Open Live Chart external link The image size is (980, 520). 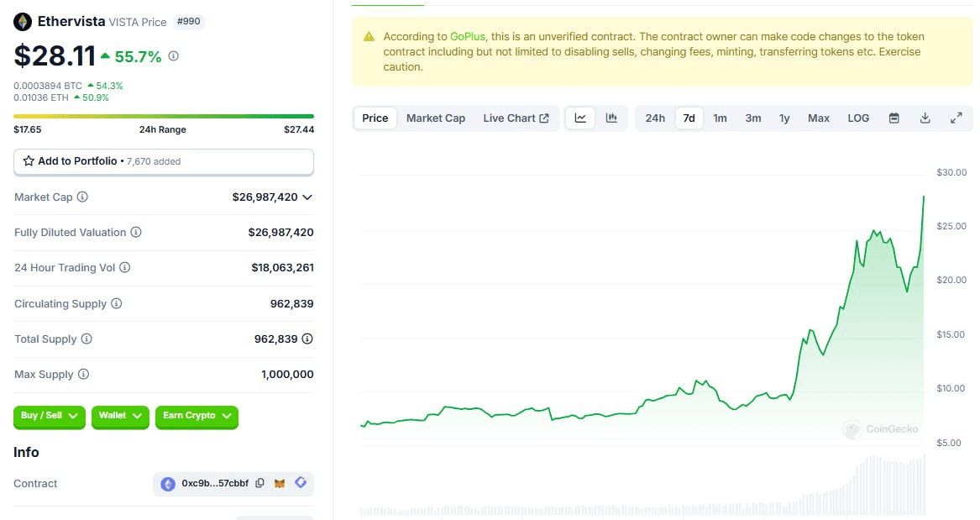coord(516,118)
